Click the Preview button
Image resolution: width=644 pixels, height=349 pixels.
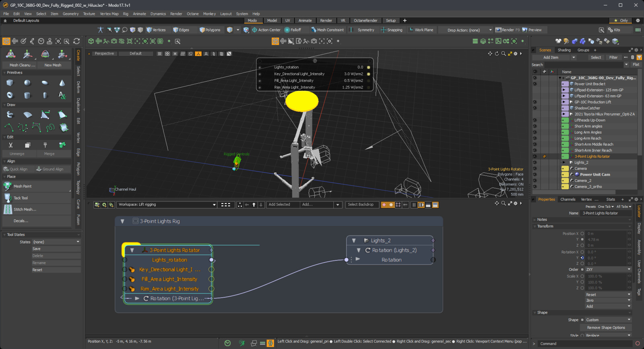tap(532, 30)
